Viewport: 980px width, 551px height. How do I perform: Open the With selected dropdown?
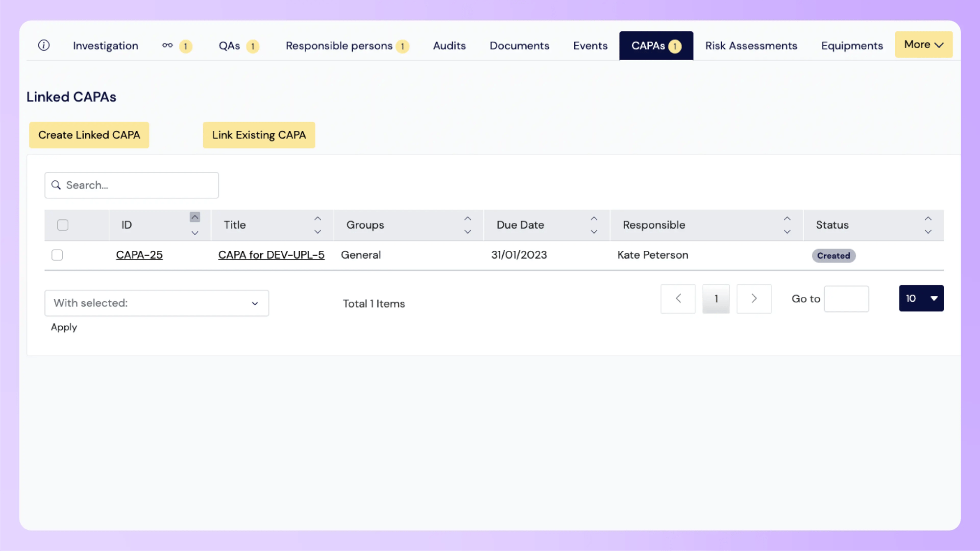click(156, 303)
